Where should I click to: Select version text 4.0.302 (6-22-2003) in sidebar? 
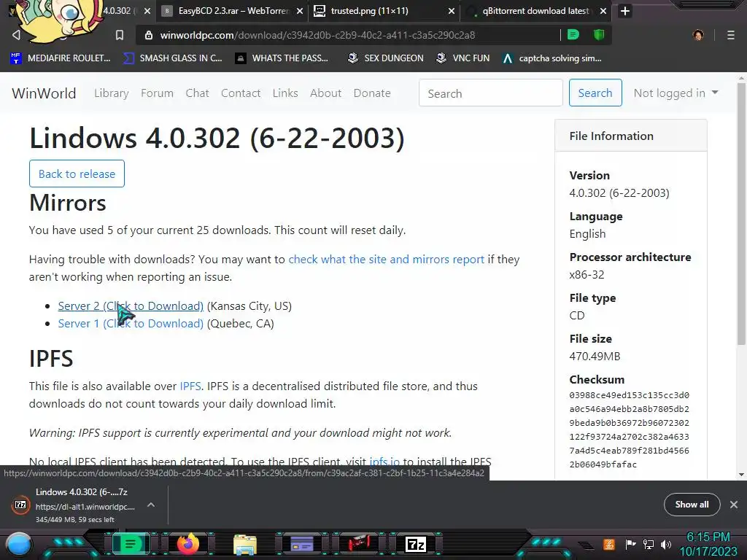click(619, 192)
